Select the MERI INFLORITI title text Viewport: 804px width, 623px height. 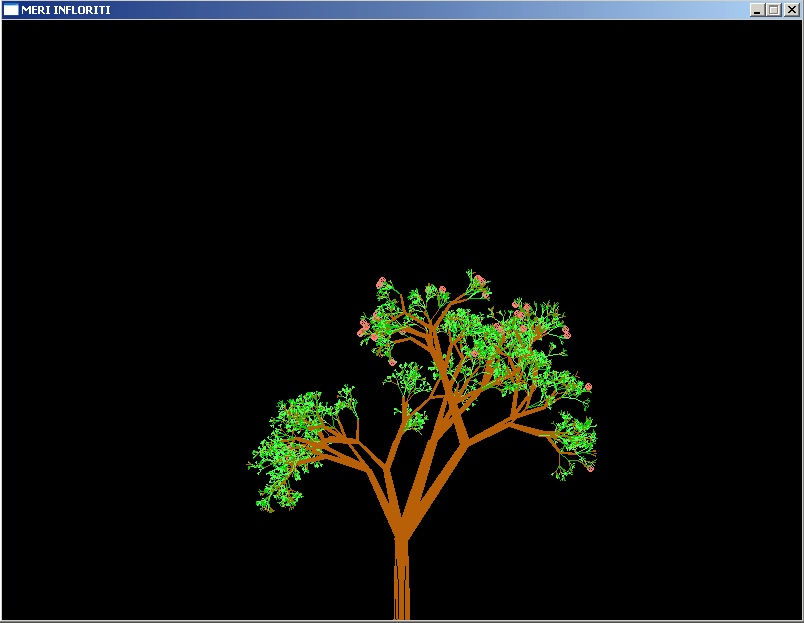coord(66,10)
